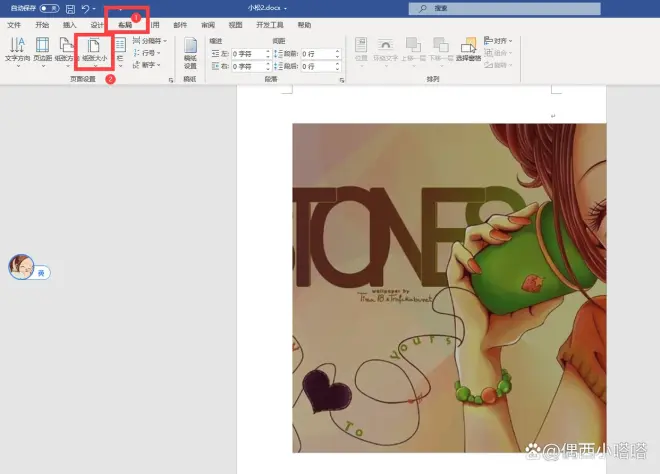Open the 对齐 align dropdown
The height and width of the screenshot is (474, 660).
(x=500, y=41)
